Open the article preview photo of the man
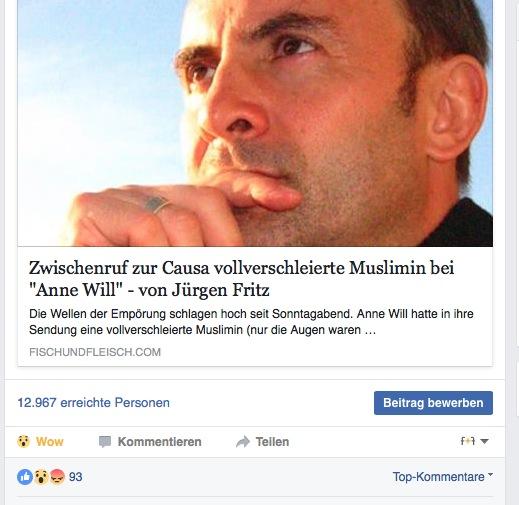This screenshot has width=519, height=505. tap(255, 123)
